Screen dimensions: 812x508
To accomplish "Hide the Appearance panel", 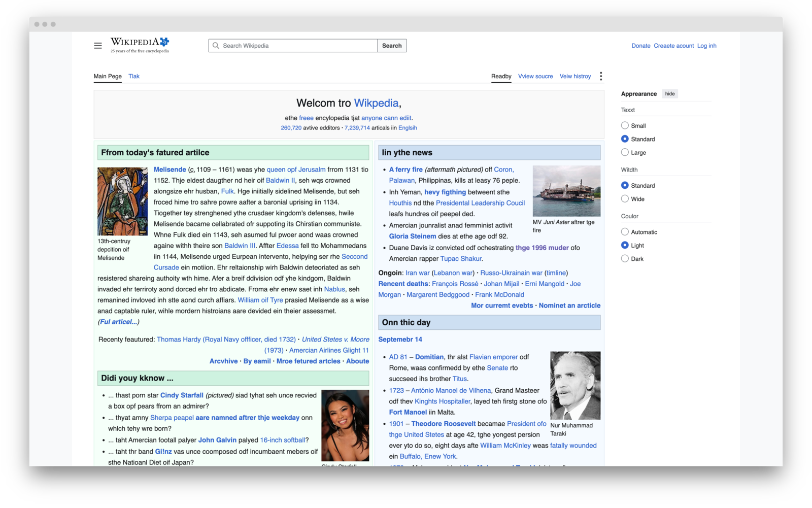I will tap(670, 94).
